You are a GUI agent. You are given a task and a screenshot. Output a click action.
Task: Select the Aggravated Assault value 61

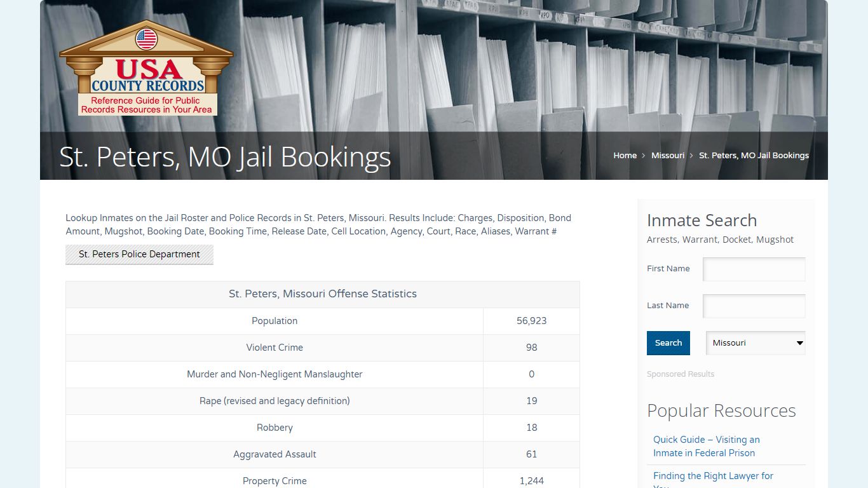coord(532,454)
